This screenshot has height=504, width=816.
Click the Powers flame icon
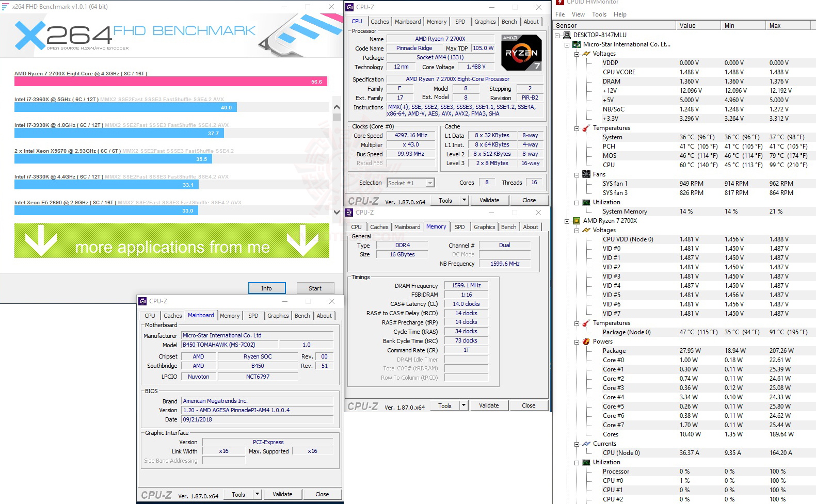[x=586, y=342]
